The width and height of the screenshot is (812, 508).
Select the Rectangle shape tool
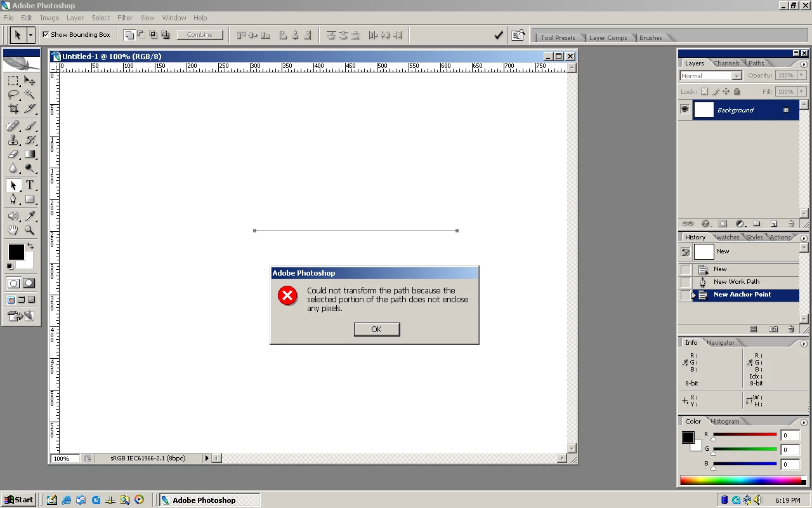[30, 199]
